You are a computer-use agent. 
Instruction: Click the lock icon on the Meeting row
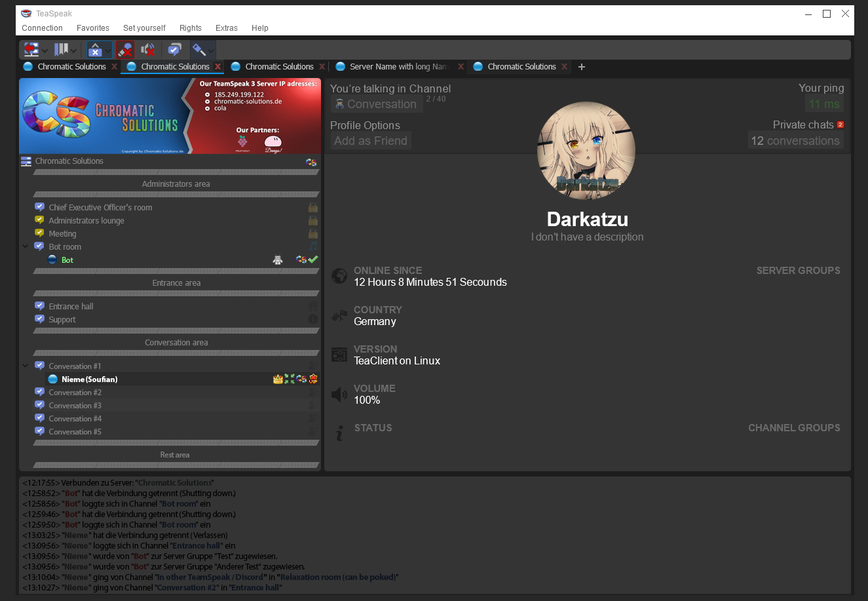pos(313,234)
